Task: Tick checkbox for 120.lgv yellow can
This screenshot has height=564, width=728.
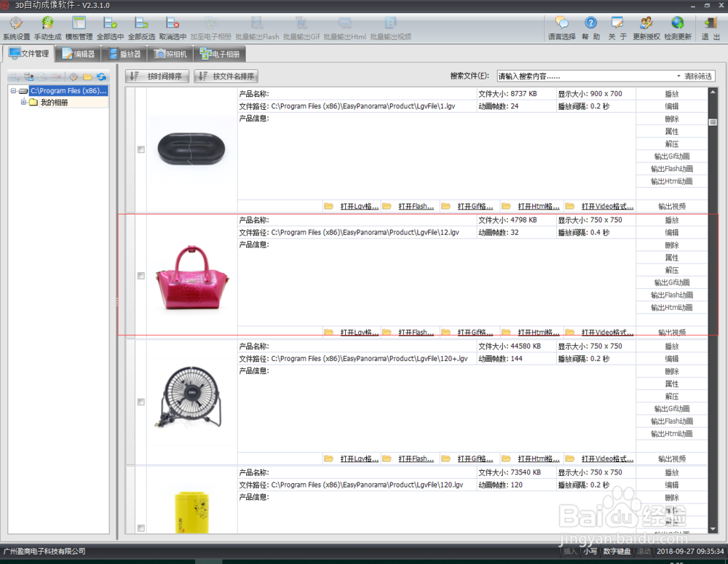Action: click(x=141, y=528)
